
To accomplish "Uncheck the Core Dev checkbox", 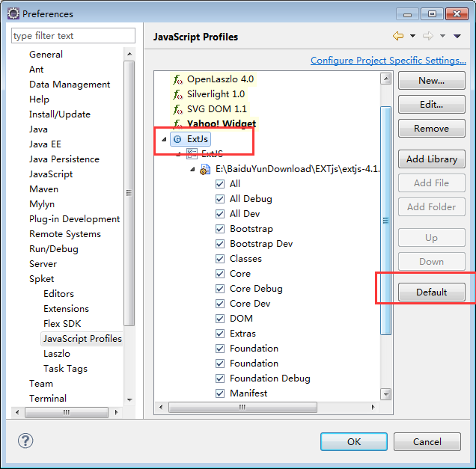I will (220, 304).
